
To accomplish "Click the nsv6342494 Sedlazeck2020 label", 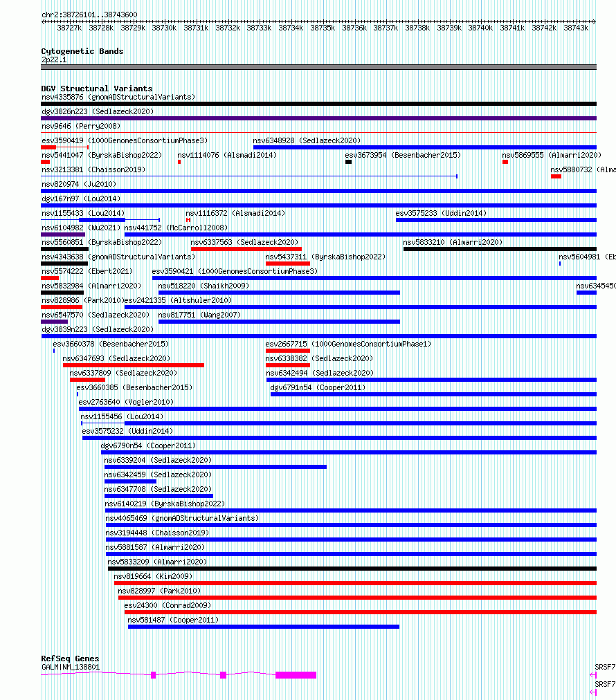I will tap(320, 373).
